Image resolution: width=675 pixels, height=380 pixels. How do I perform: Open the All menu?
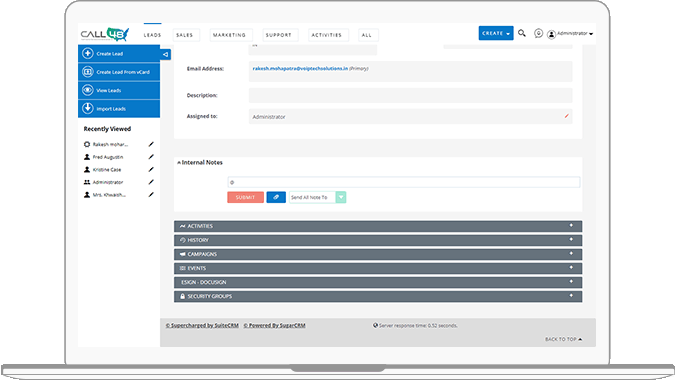point(367,35)
